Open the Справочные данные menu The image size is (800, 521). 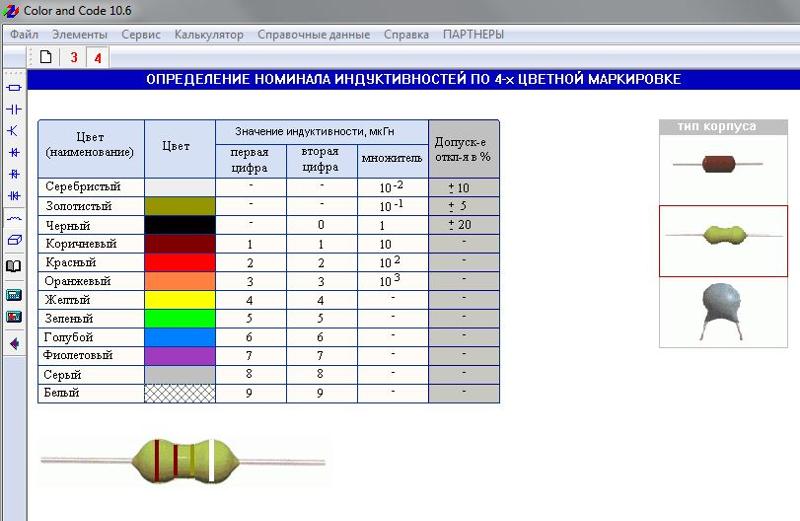pyautogui.click(x=313, y=35)
